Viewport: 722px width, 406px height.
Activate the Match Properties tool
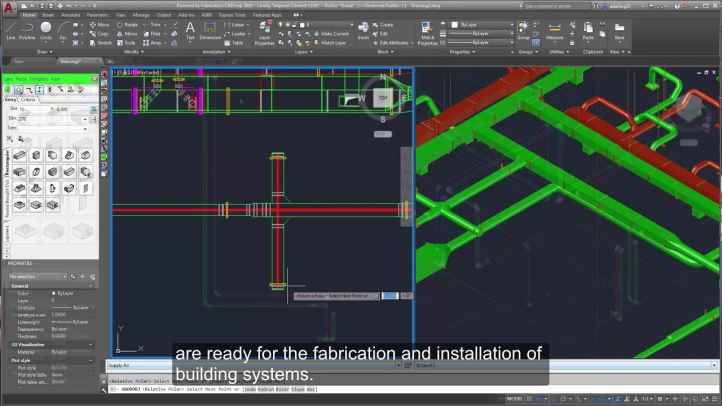pos(428,30)
